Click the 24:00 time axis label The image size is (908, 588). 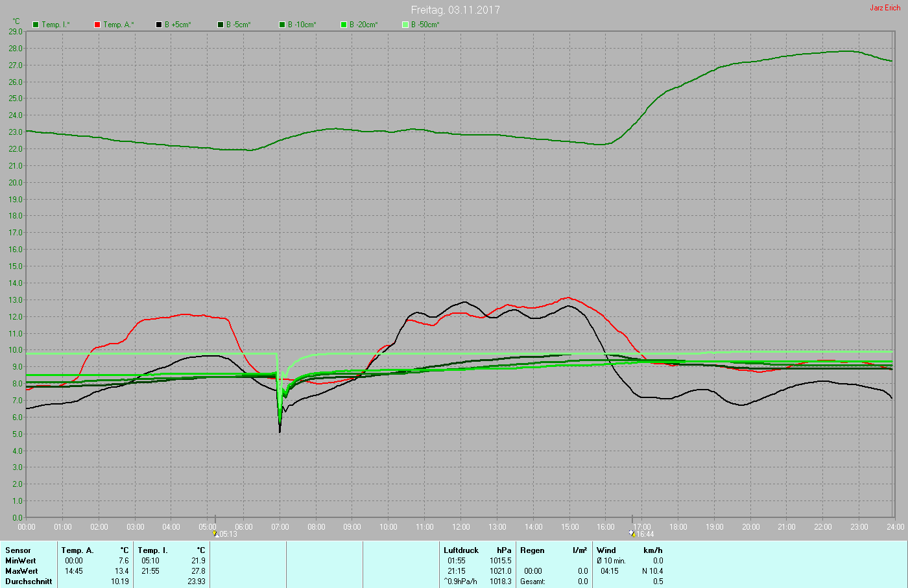coord(895,527)
